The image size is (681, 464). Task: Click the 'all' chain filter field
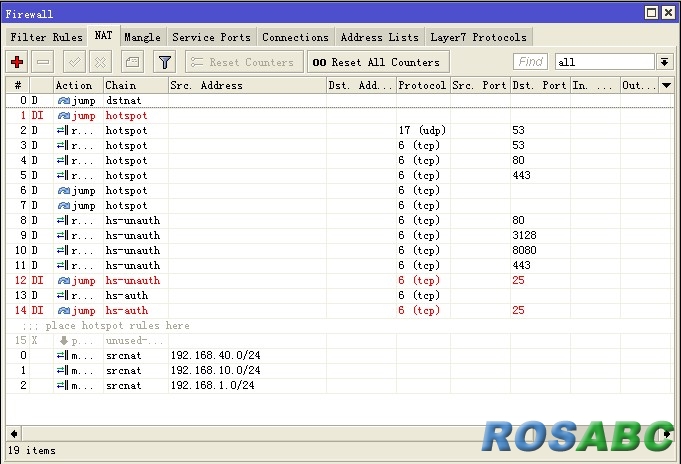tap(604, 62)
